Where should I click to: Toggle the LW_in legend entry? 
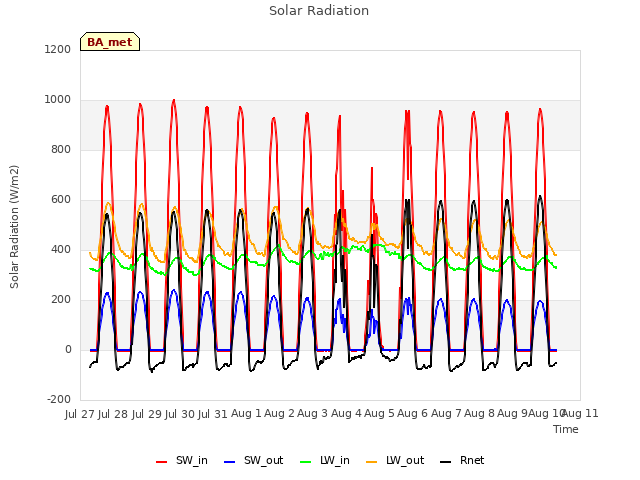click(325, 461)
